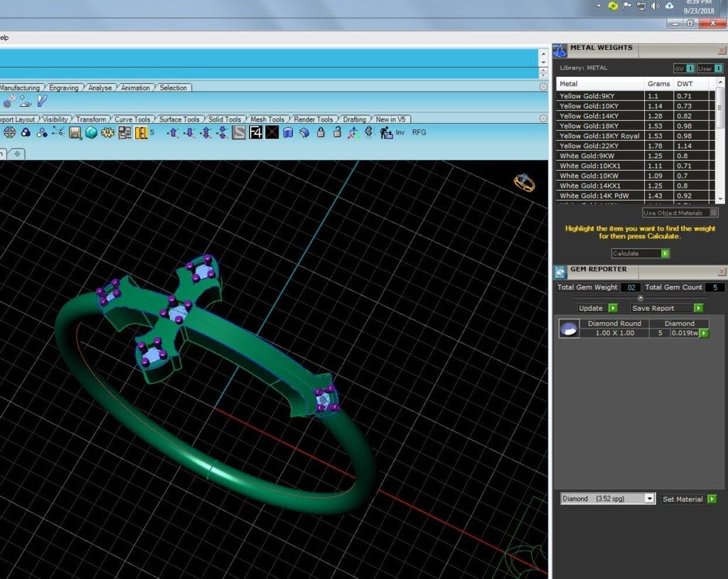Screen dimensions: 728x579
Task: Click the Save floppy disk icon
Action: pos(75,133)
